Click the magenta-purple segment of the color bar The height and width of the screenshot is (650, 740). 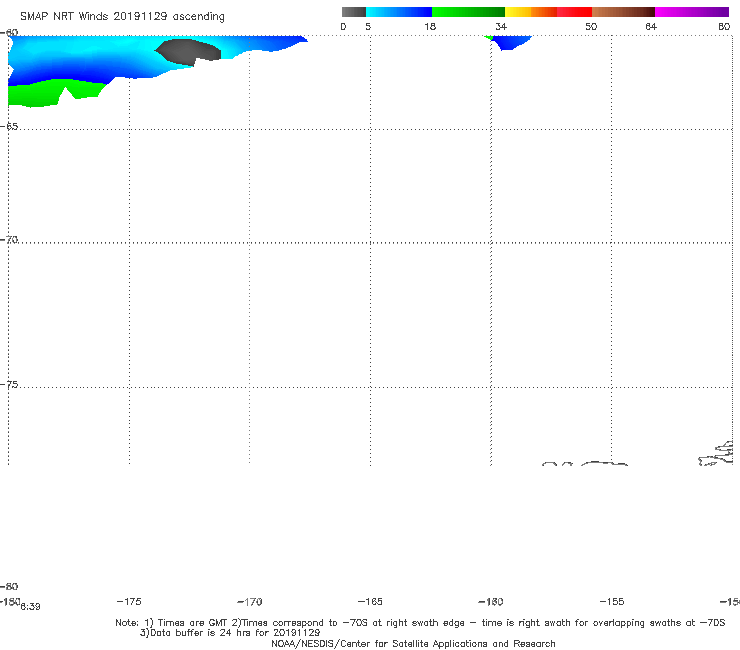692,12
